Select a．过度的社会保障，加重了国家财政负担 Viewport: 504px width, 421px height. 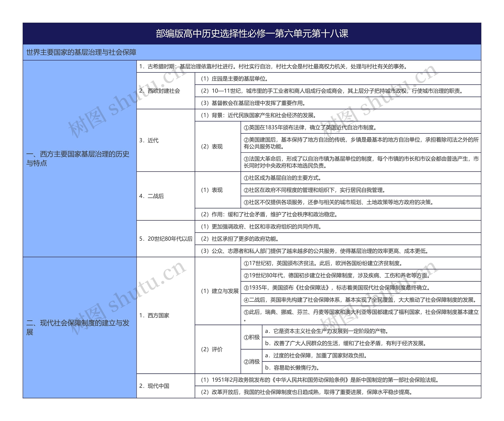[x=372, y=355]
